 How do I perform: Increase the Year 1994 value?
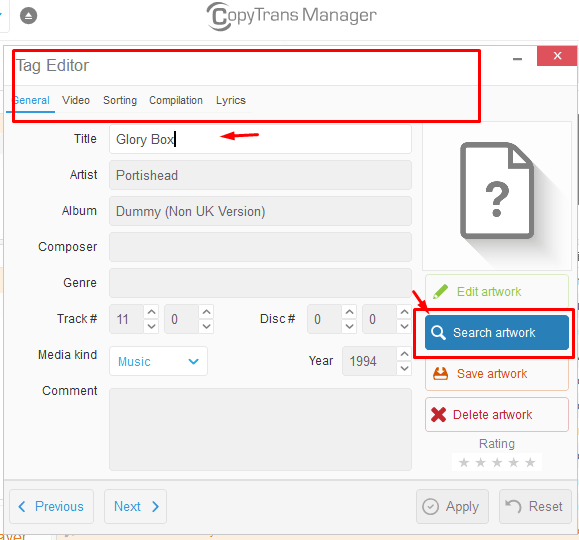click(x=404, y=354)
